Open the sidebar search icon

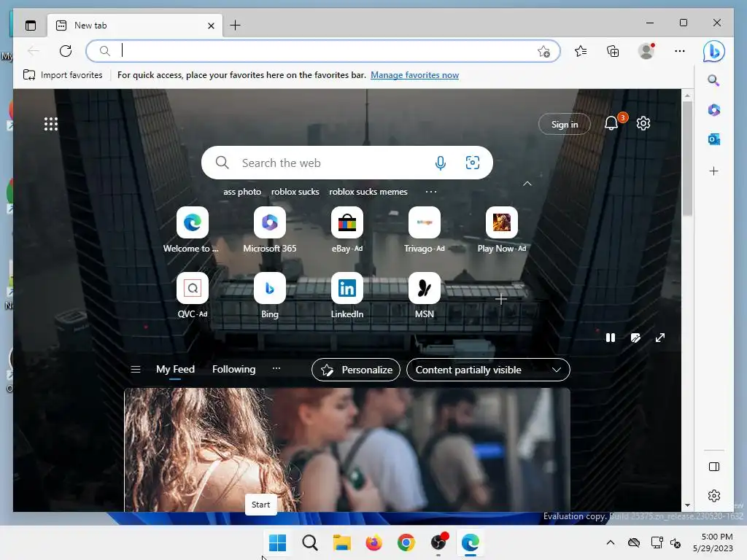pos(713,80)
